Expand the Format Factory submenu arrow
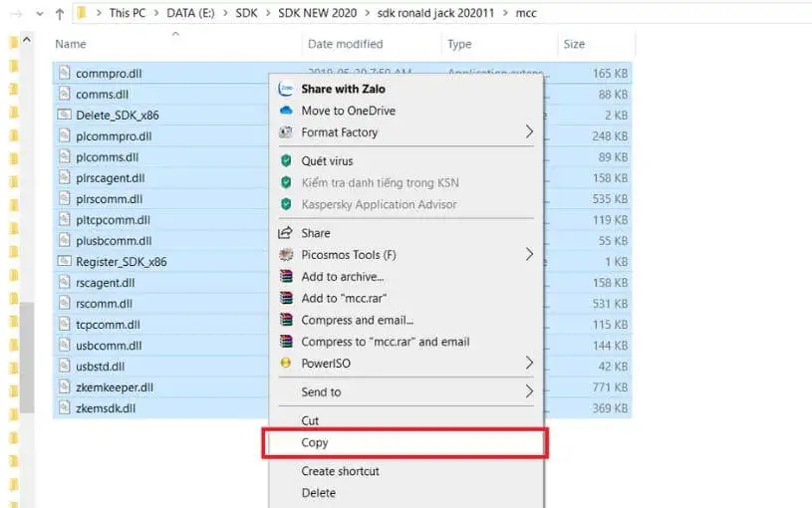This screenshot has width=812, height=508. (529, 132)
